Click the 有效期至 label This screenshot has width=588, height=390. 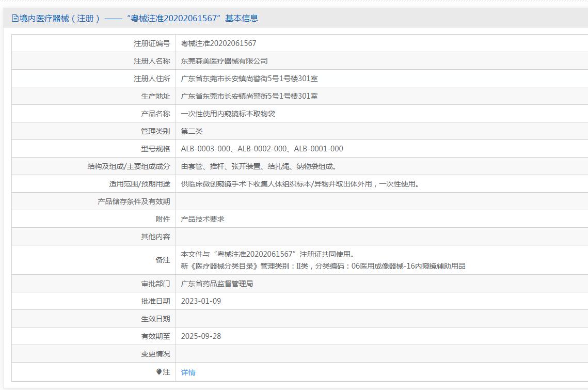(155, 336)
